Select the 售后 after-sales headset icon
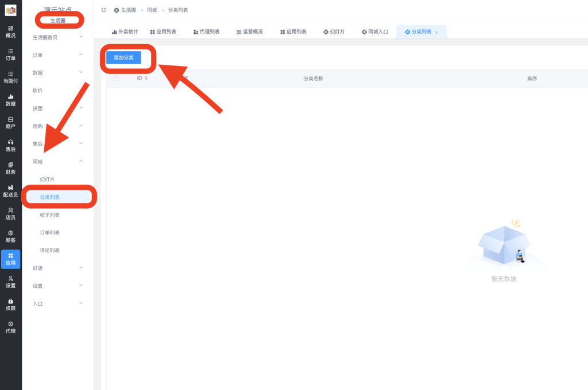Image resolution: width=588 pixels, height=390 pixels. pos(10,146)
